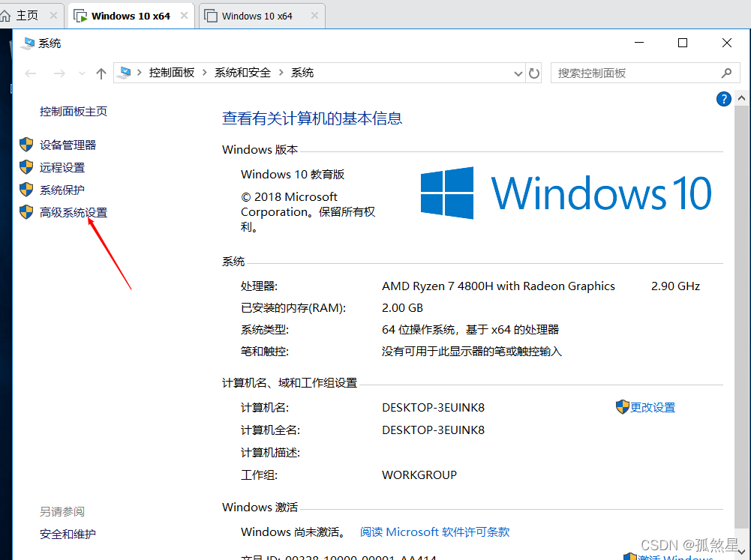Select the text AMD Ryzen 7 4800H processor value
Image resolution: width=751 pixels, height=560 pixels.
(498, 286)
